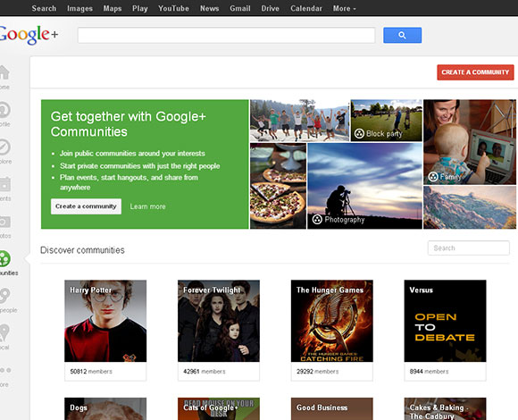This screenshot has height=420, width=518.
Task: Open the Harry Potter community card
Action: 105,330
